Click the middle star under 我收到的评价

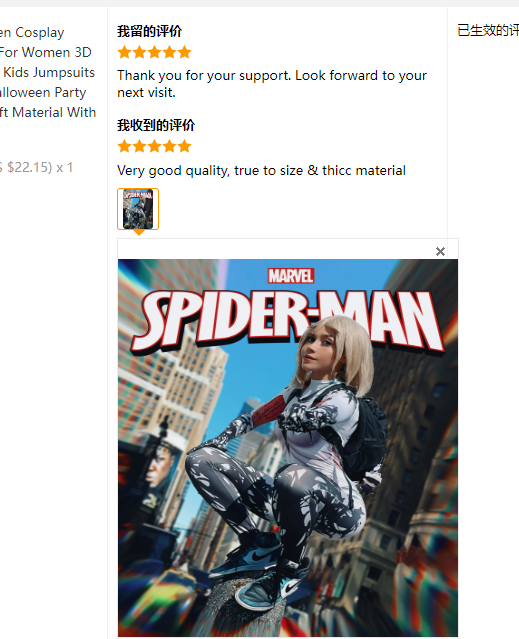point(154,146)
